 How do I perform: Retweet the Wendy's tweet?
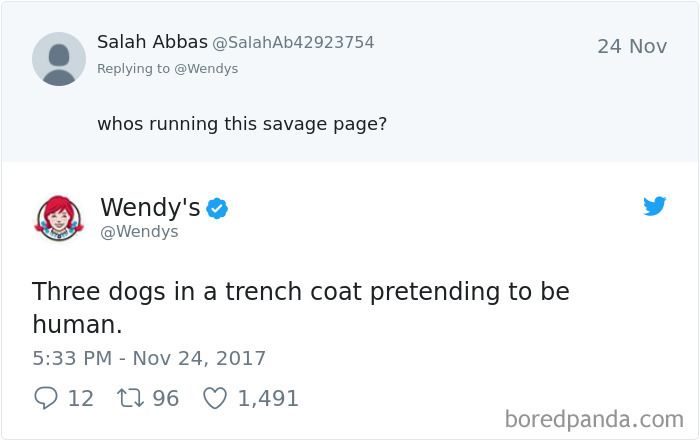(x=131, y=398)
